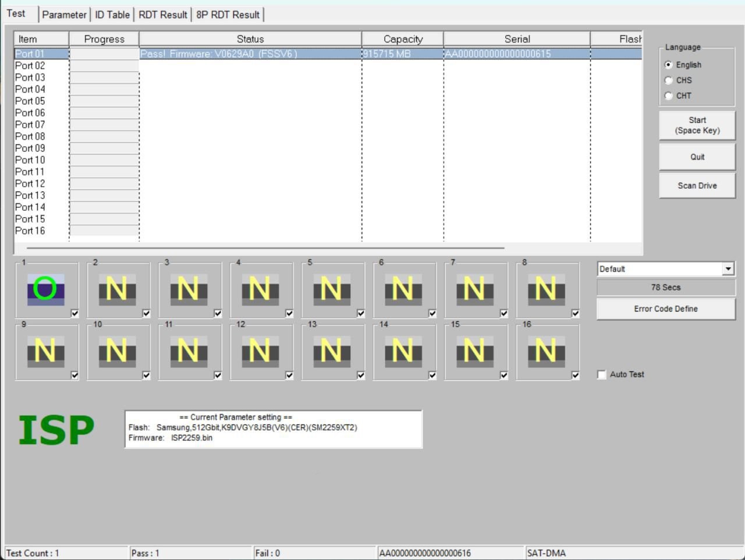745x560 pixels.
Task: Click the port 10 N status icon
Action: click(x=117, y=352)
